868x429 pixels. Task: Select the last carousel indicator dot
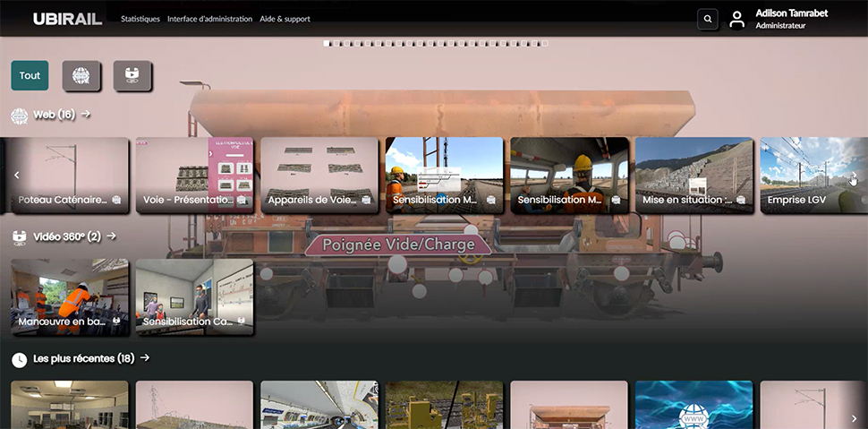545,43
